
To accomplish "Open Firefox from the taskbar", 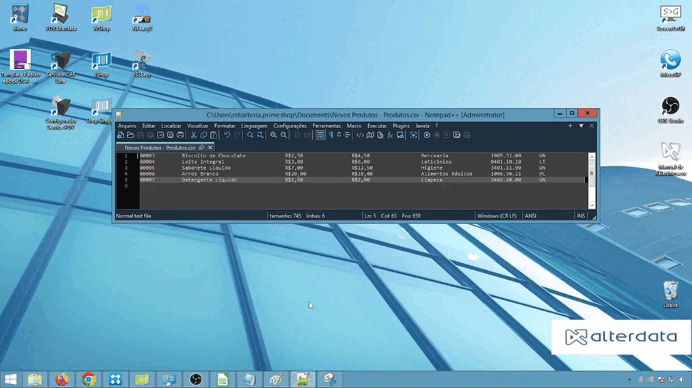I will coord(62,380).
